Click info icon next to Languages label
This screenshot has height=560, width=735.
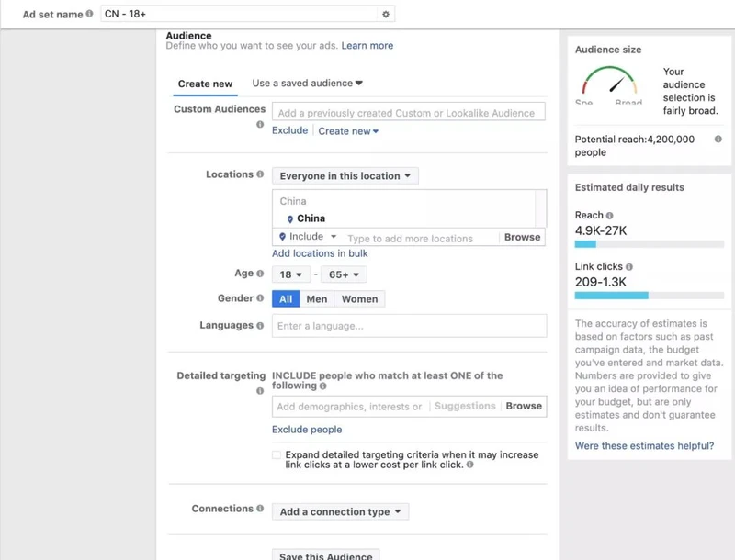pos(260,325)
